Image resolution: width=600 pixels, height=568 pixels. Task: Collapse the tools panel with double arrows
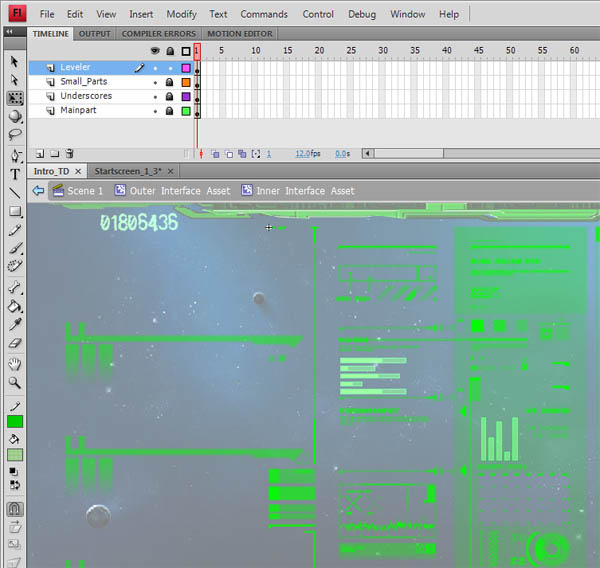tap(10, 31)
